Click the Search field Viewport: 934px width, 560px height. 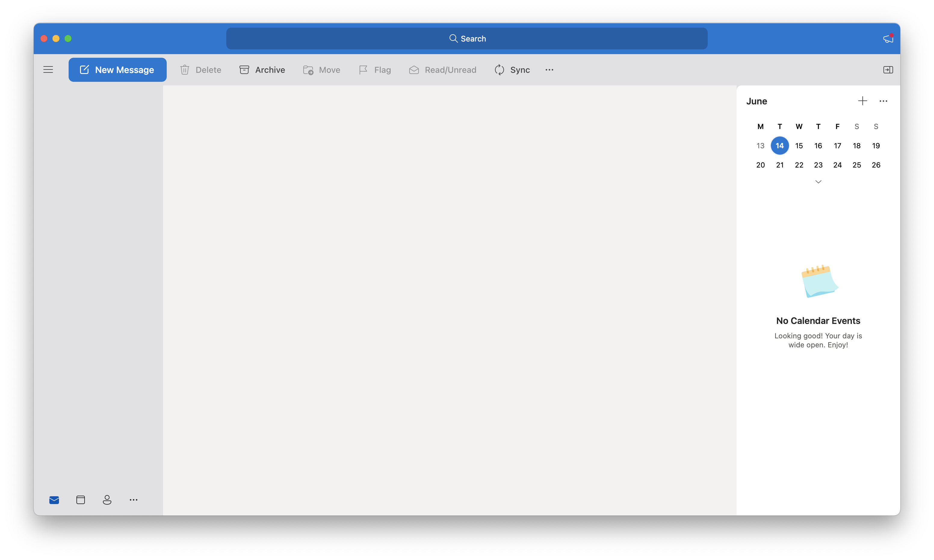467,38
